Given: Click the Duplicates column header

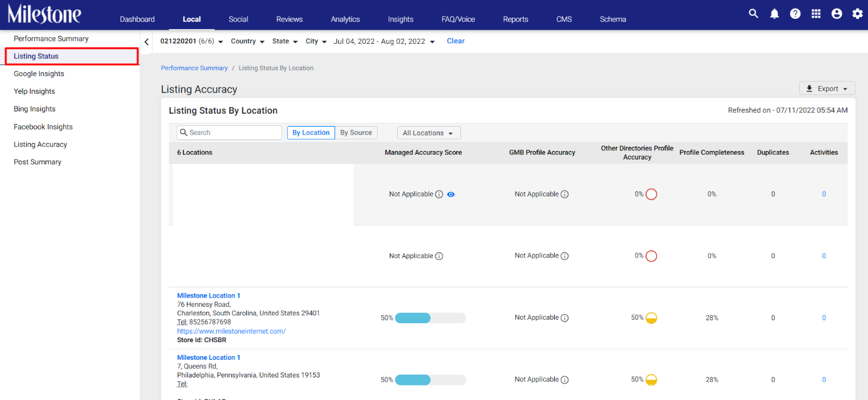Looking at the screenshot, I should pyautogui.click(x=773, y=153).
